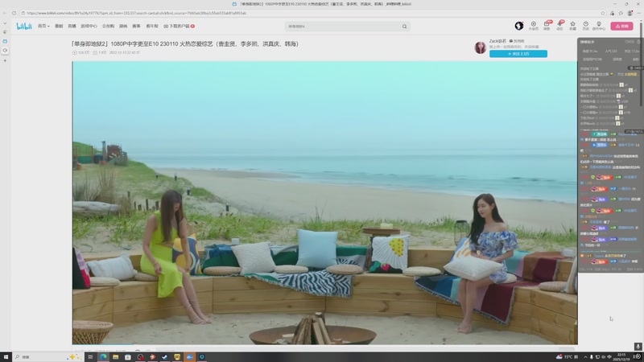The width and height of the screenshot is (644, 362).
Task: Open File Explorer from the taskbar
Action: point(115,357)
